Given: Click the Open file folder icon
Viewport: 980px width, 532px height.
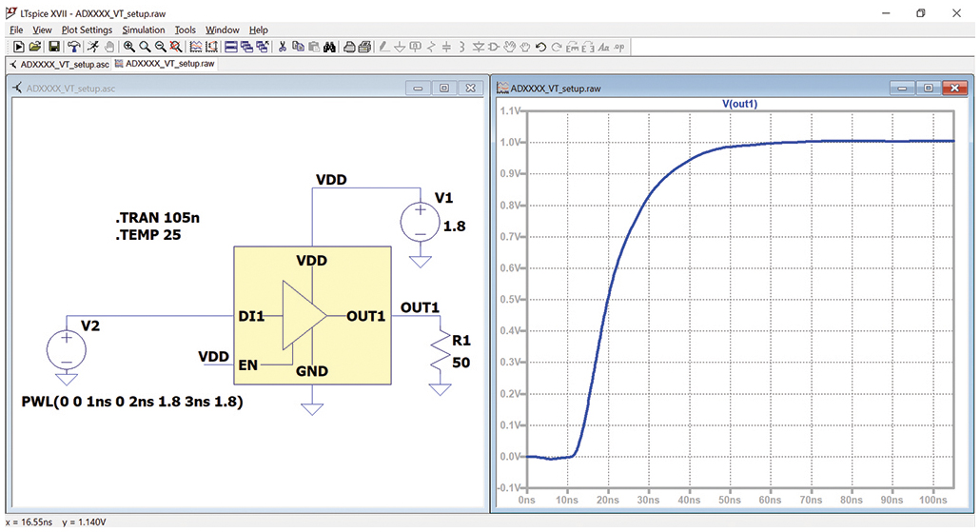Looking at the screenshot, I should (34, 47).
